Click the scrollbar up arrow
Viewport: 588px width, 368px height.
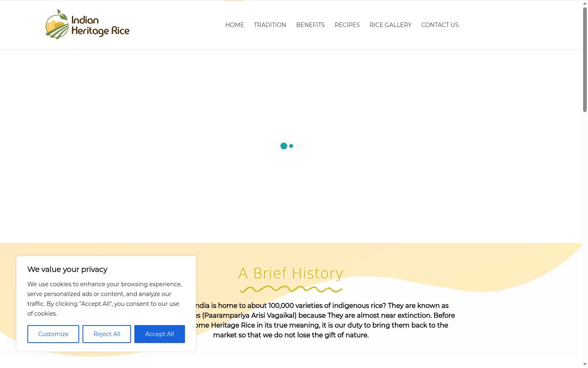pos(585,3)
